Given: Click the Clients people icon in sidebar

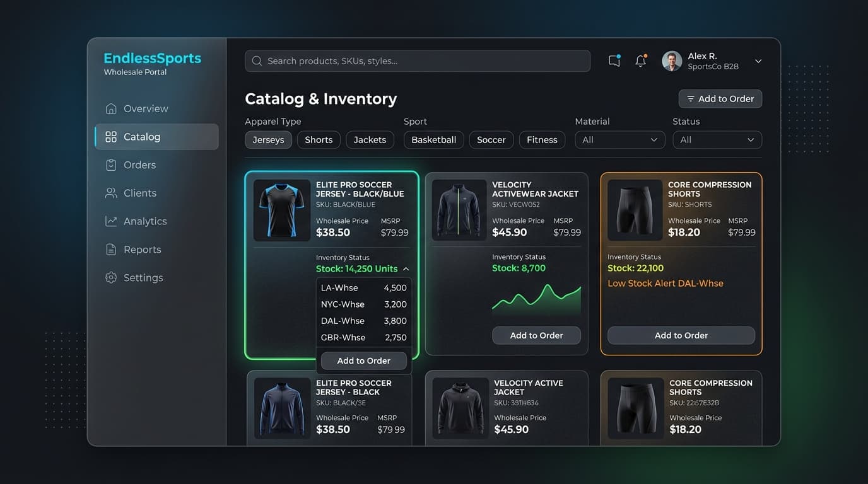Looking at the screenshot, I should 111,193.
